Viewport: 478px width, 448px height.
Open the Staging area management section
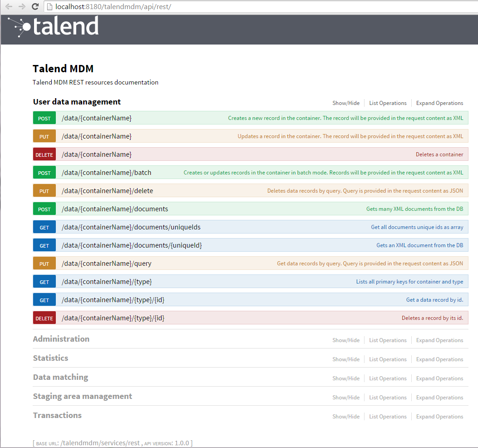pos(83,396)
